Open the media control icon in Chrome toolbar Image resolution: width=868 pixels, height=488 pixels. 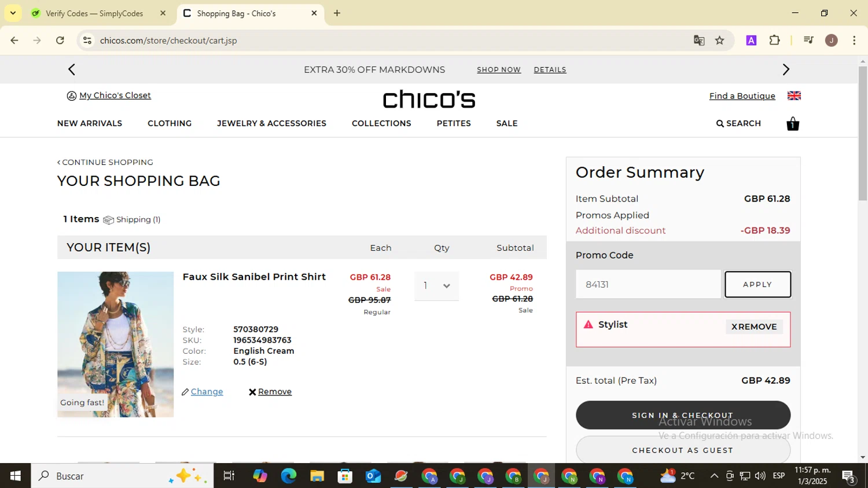(x=808, y=41)
